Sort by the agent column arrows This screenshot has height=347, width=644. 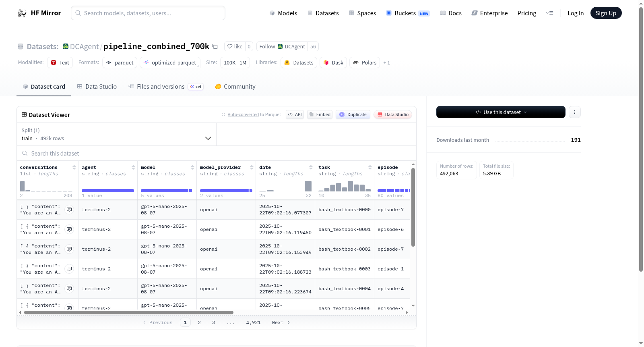click(133, 167)
